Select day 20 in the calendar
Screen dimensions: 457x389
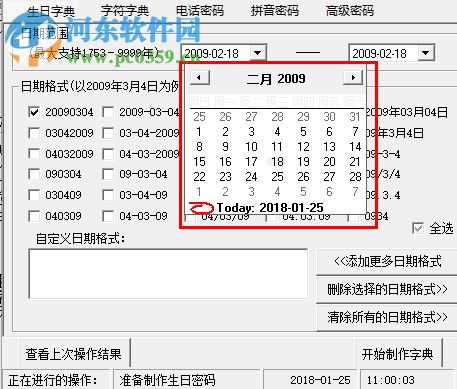point(329,162)
